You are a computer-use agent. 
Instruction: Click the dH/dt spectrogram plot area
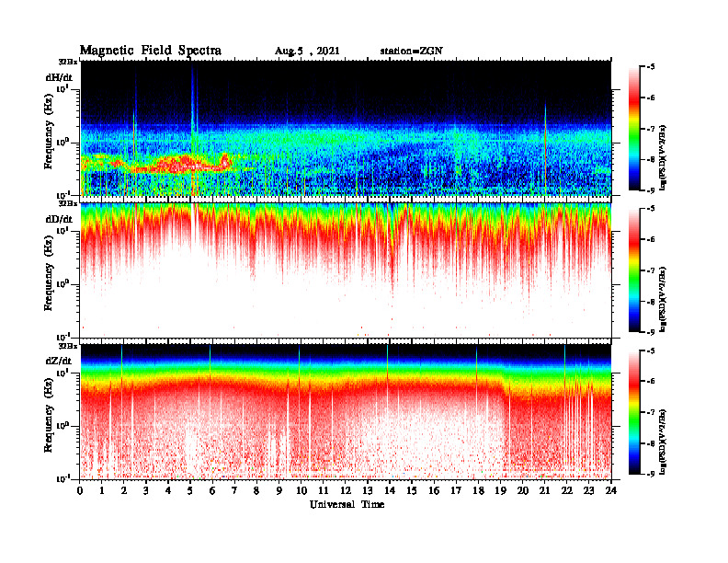(346, 128)
